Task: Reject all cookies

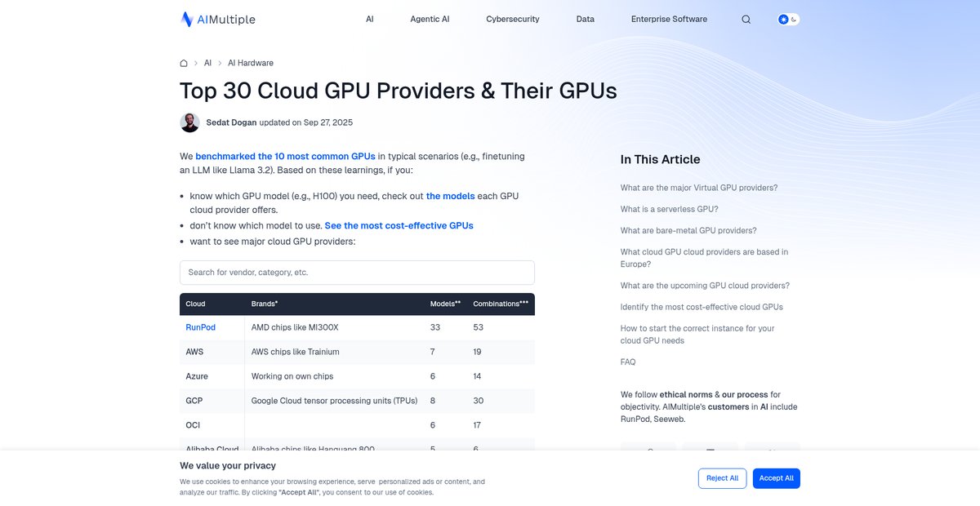Action: tap(722, 478)
